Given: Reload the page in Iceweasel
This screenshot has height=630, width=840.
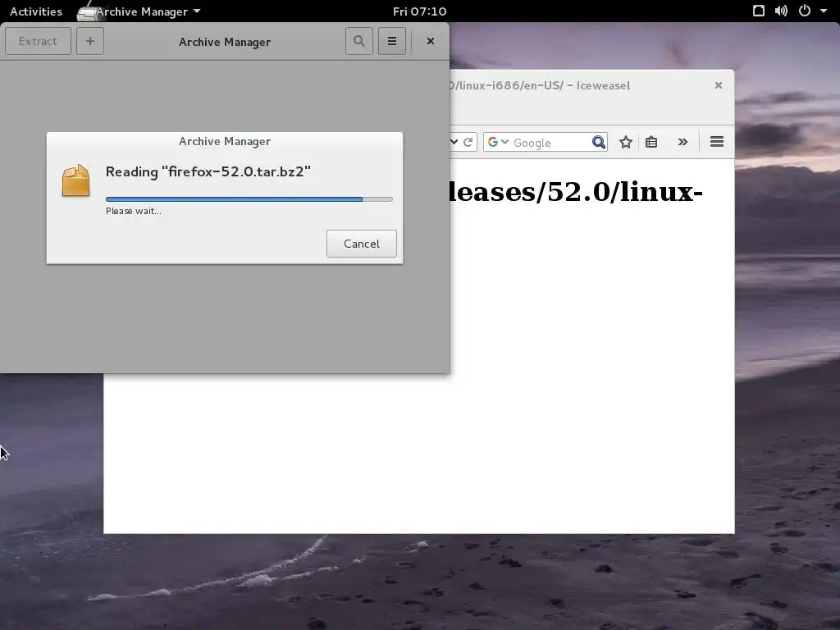Looking at the screenshot, I should (468, 142).
